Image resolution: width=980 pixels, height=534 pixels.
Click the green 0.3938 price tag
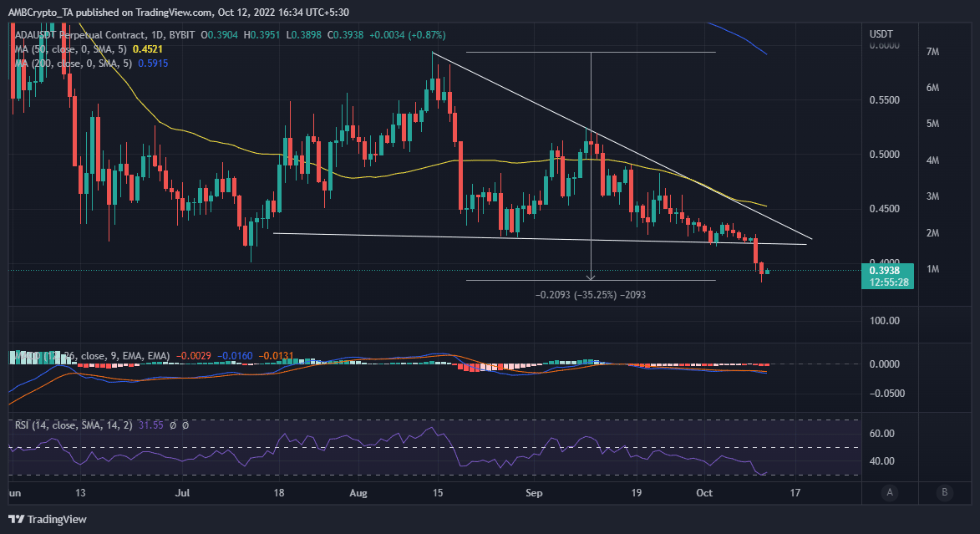tap(887, 270)
